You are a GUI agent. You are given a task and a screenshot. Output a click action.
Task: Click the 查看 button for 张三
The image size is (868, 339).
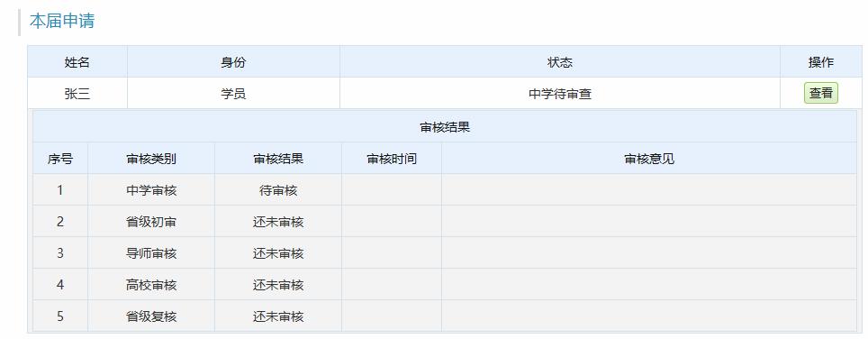(821, 93)
